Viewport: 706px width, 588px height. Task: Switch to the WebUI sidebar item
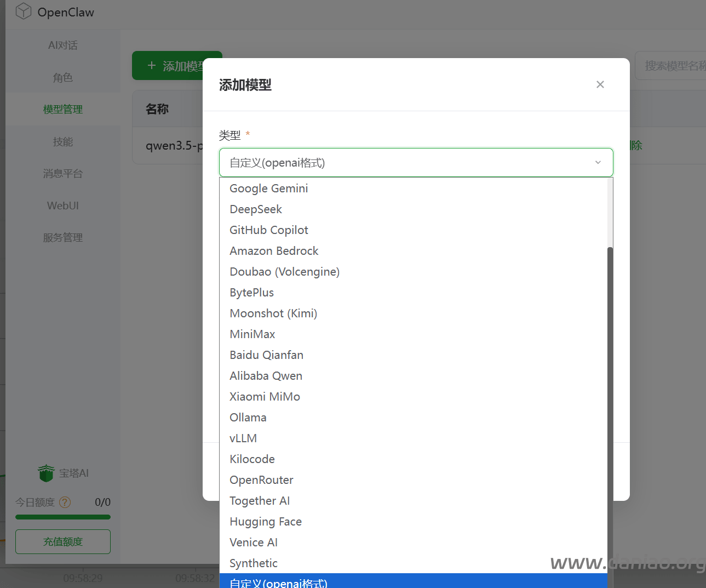pyautogui.click(x=62, y=205)
